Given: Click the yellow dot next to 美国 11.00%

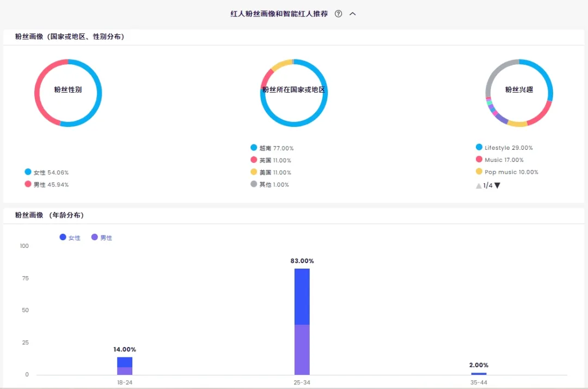Looking at the screenshot, I should tap(254, 172).
